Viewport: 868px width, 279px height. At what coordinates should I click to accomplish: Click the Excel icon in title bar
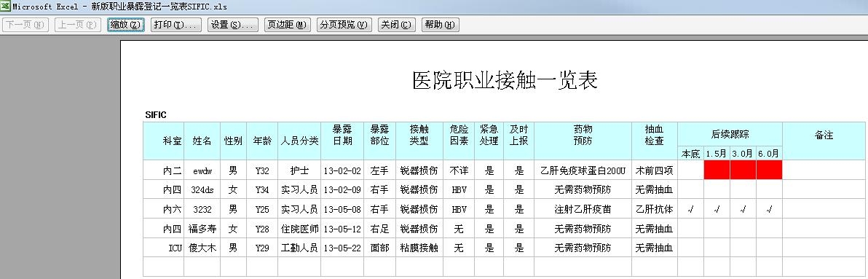coord(5,6)
